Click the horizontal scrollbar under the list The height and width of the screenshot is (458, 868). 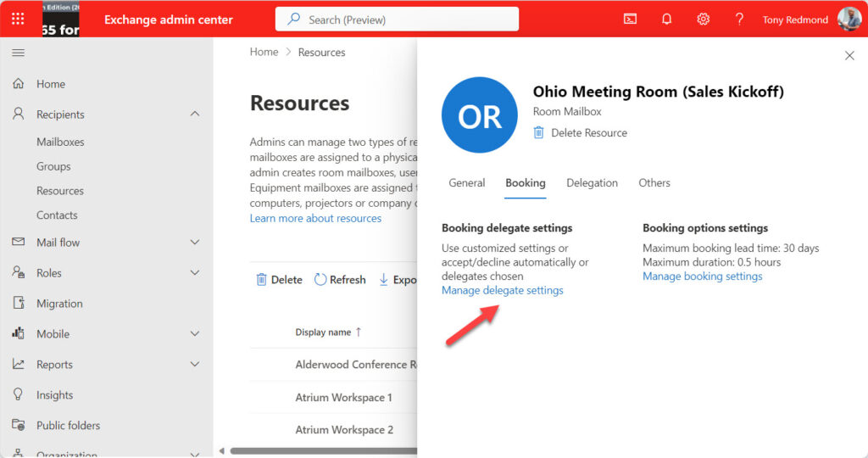pyautogui.click(x=323, y=451)
